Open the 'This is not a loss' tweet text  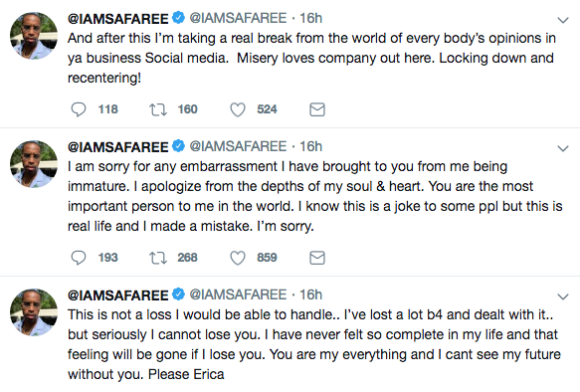[x=314, y=344]
